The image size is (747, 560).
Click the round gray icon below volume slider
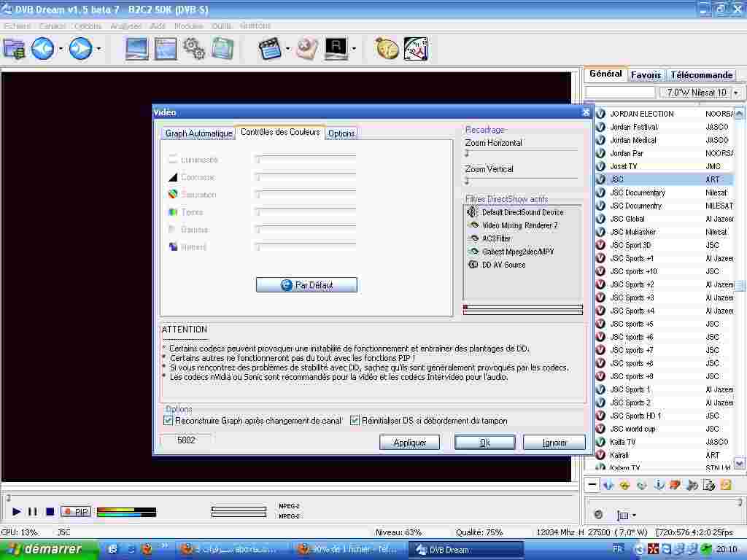(x=598, y=514)
